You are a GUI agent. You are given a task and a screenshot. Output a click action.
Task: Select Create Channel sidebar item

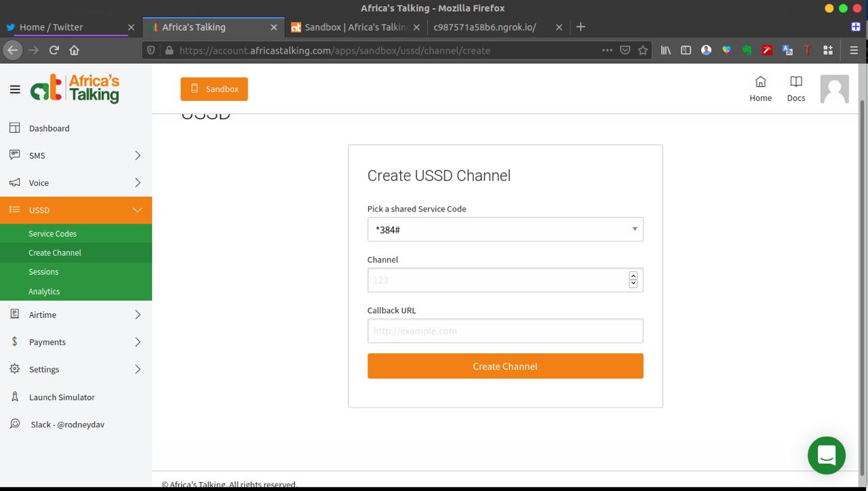point(76,252)
